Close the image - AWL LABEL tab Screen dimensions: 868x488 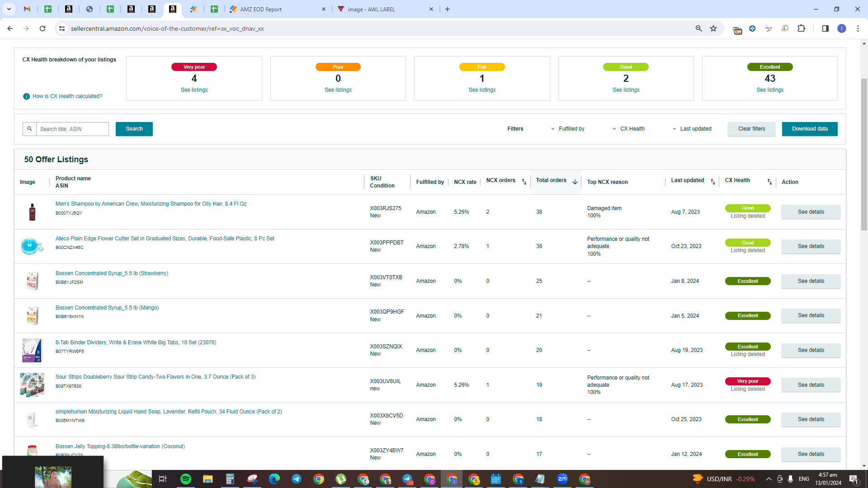tap(431, 9)
